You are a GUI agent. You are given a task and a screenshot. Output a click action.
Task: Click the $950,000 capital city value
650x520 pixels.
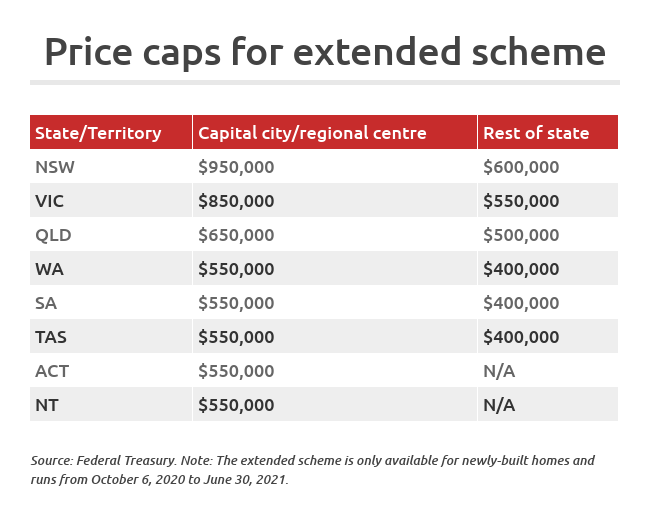236,167
